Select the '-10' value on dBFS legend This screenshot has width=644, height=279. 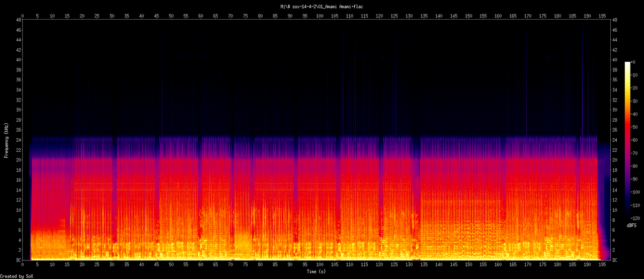point(634,75)
